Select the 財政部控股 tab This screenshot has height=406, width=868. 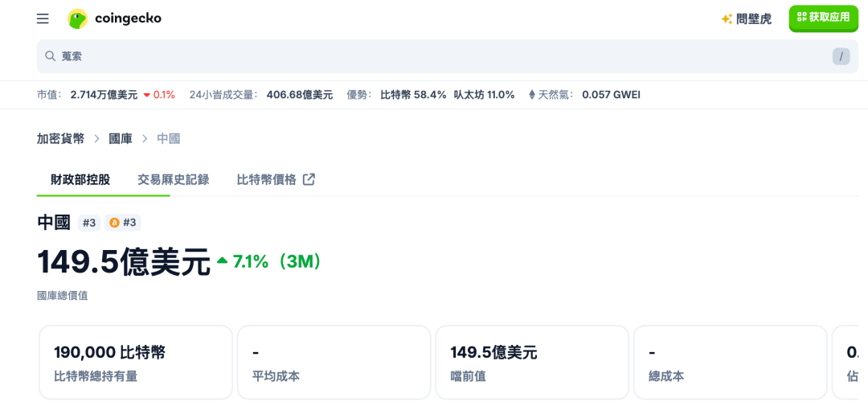(x=80, y=179)
